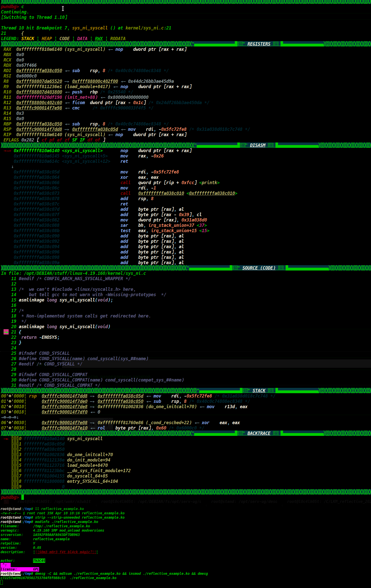Click the license value GPL
Image resolution: width=371 pixels, height=588 pixels.
pos(36,569)
